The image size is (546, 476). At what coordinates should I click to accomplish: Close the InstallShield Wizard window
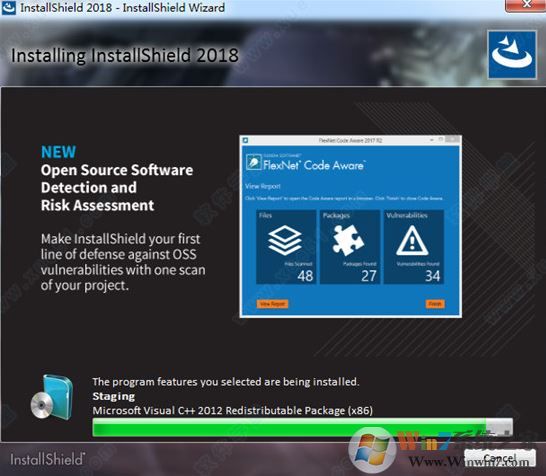526,5
